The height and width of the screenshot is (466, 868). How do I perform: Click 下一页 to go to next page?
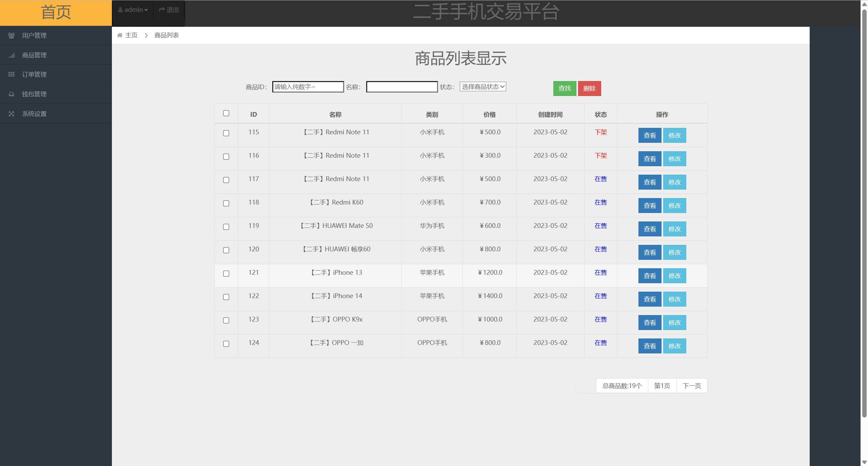point(692,386)
